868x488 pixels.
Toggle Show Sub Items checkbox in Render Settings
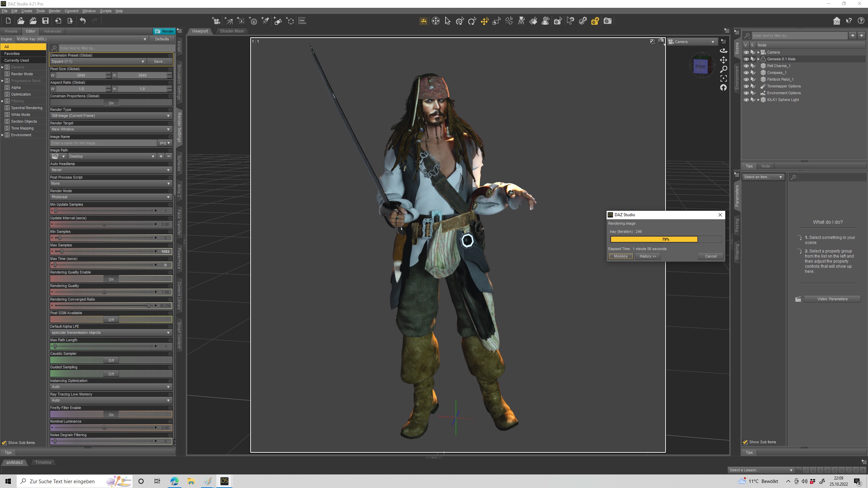[4, 443]
